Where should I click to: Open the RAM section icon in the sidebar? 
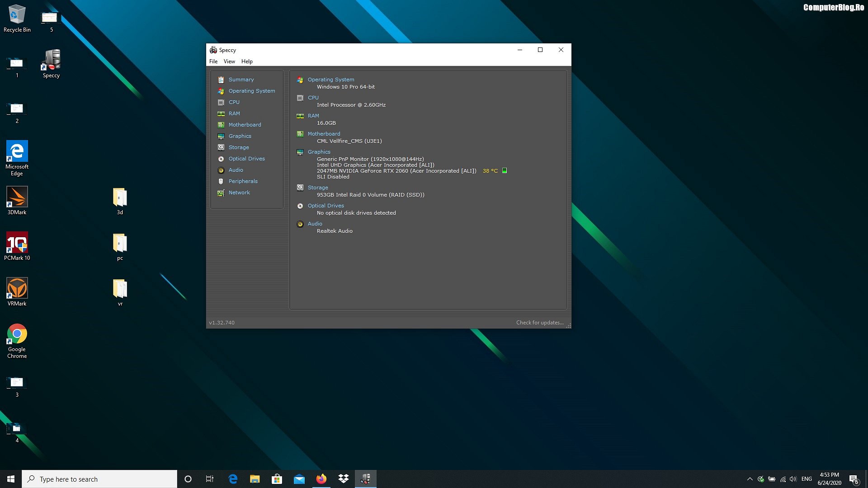221,113
